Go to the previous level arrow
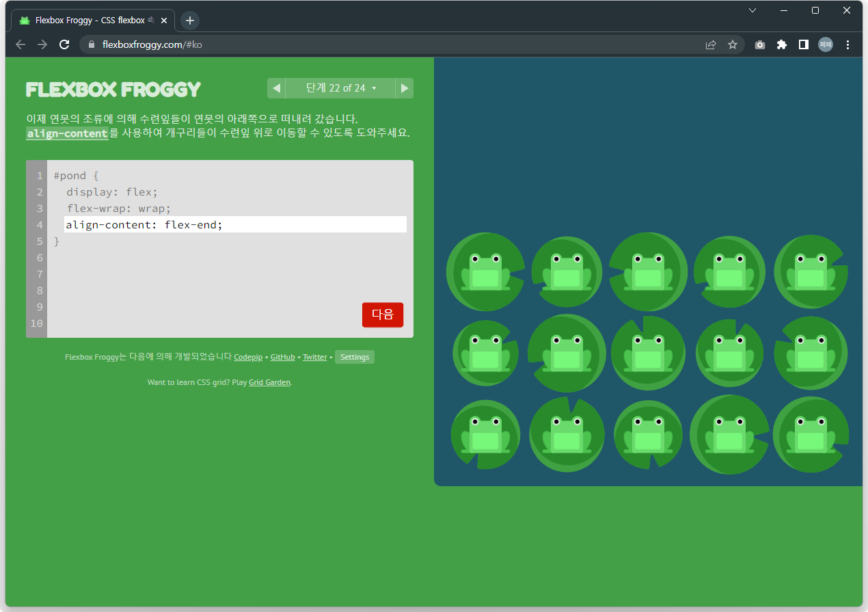The width and height of the screenshot is (868, 612). 276,88
